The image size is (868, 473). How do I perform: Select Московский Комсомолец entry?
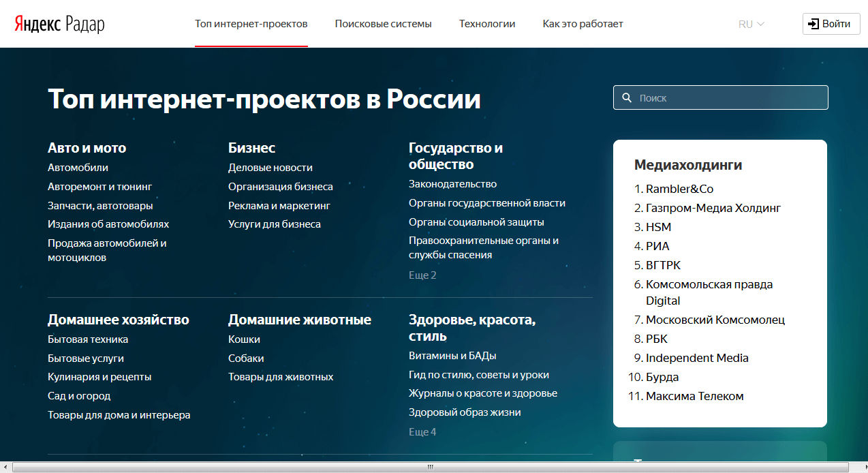[715, 320]
